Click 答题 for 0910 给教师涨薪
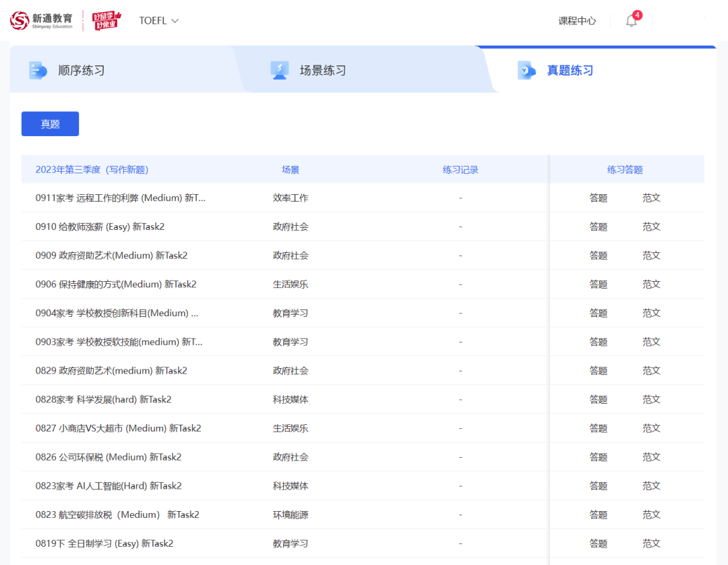The image size is (728, 565). (x=599, y=227)
